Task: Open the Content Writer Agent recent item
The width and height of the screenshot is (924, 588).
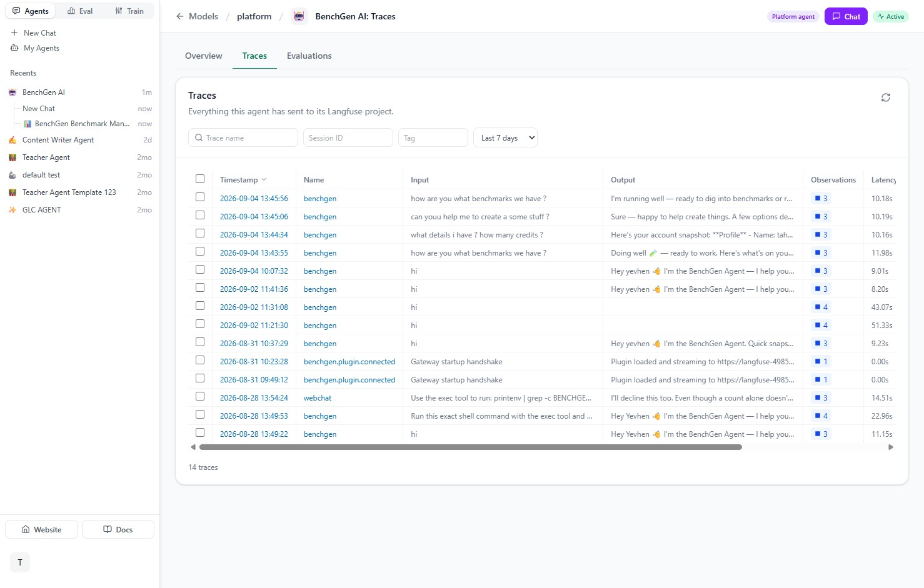Action: coord(80,140)
